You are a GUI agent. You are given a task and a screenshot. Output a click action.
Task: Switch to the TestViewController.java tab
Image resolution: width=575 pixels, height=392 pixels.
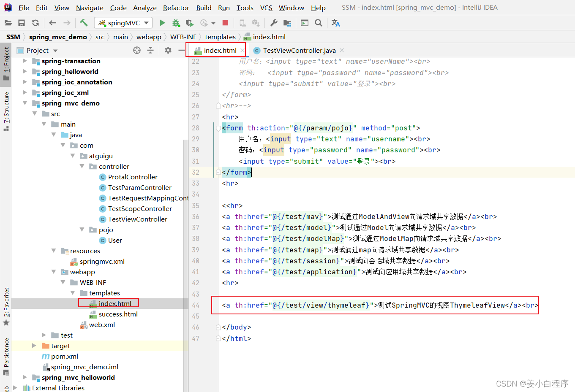pyautogui.click(x=299, y=50)
